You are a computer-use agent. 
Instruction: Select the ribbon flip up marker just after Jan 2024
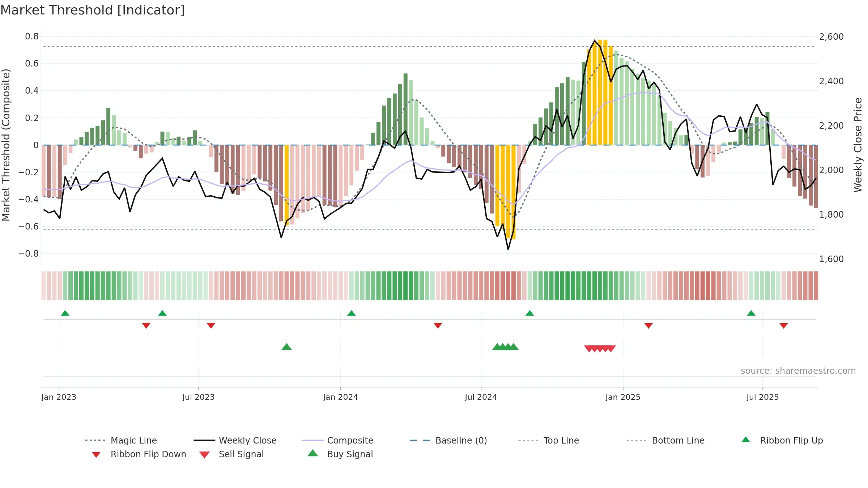[352, 313]
